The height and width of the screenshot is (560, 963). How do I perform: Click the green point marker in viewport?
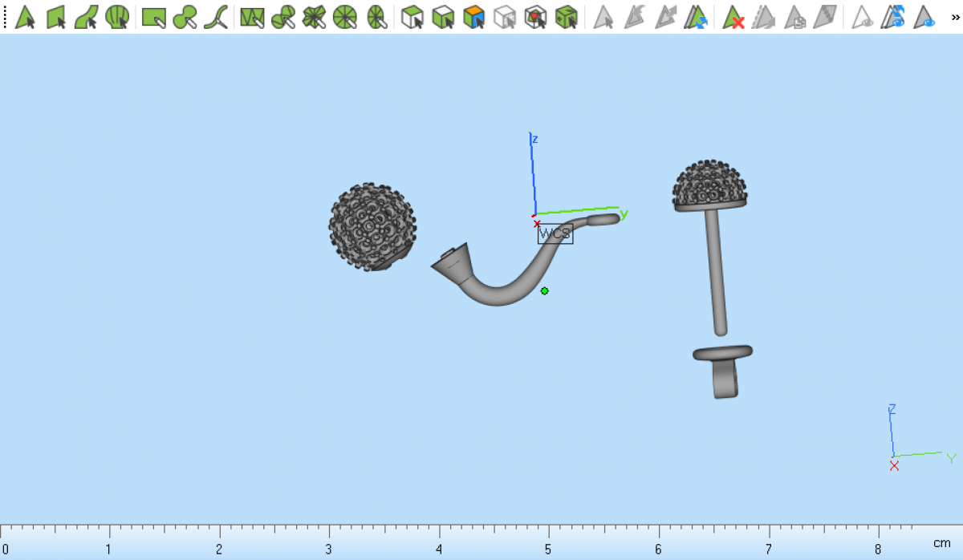pyautogui.click(x=545, y=290)
